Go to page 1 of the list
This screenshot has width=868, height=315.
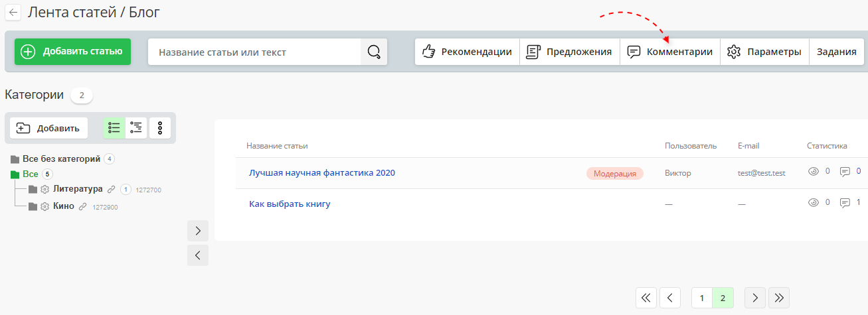(x=701, y=298)
